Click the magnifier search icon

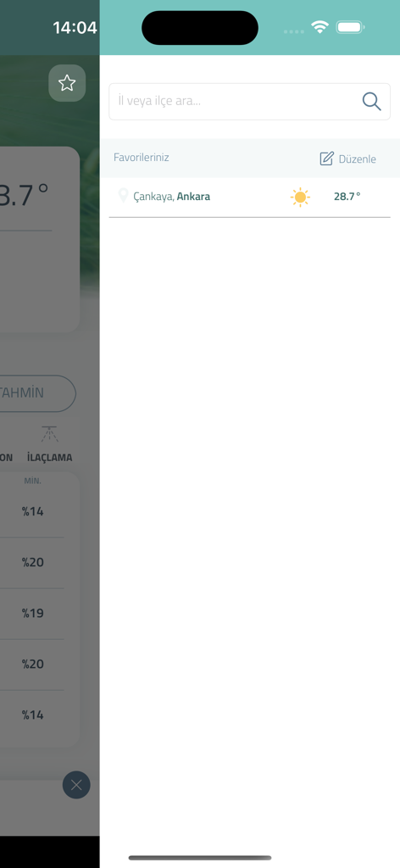coord(371,102)
